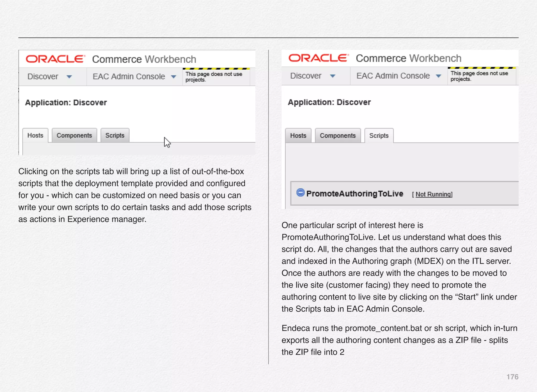
Task: Click page number 176
Action: 512,377
